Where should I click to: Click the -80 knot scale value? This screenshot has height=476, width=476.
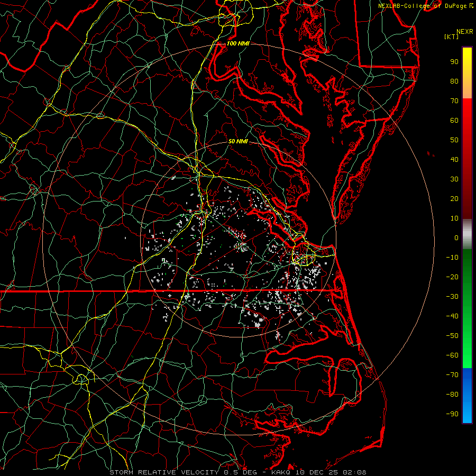[x=452, y=395]
